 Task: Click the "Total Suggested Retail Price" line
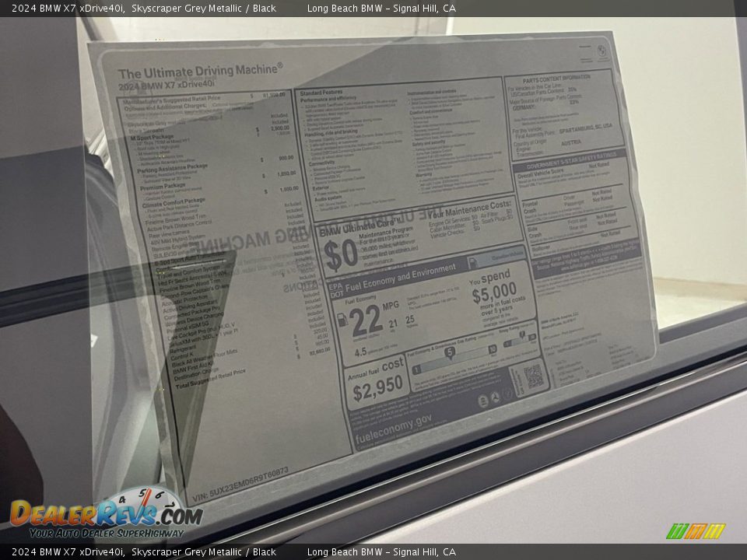211,379
